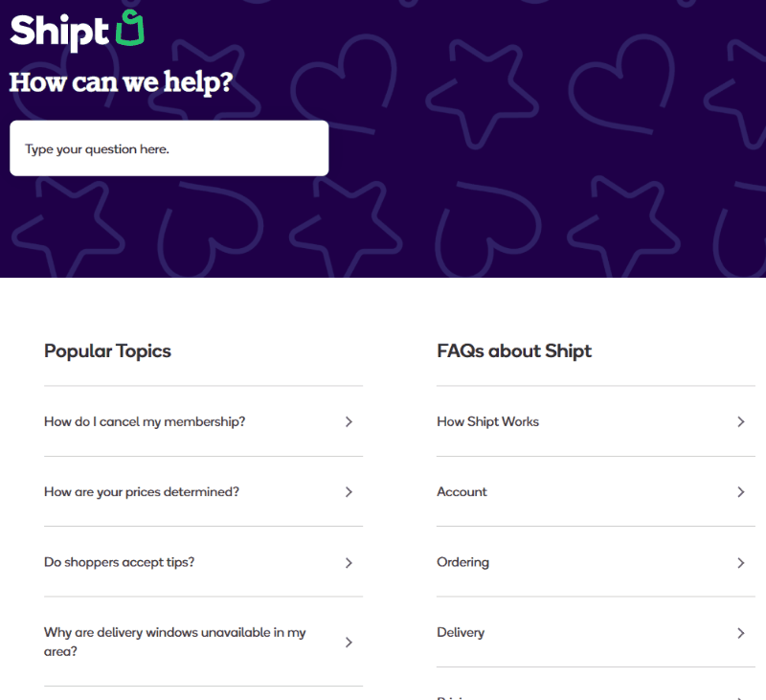
Task: Open 'How are your prices determined?'
Action: (142, 491)
